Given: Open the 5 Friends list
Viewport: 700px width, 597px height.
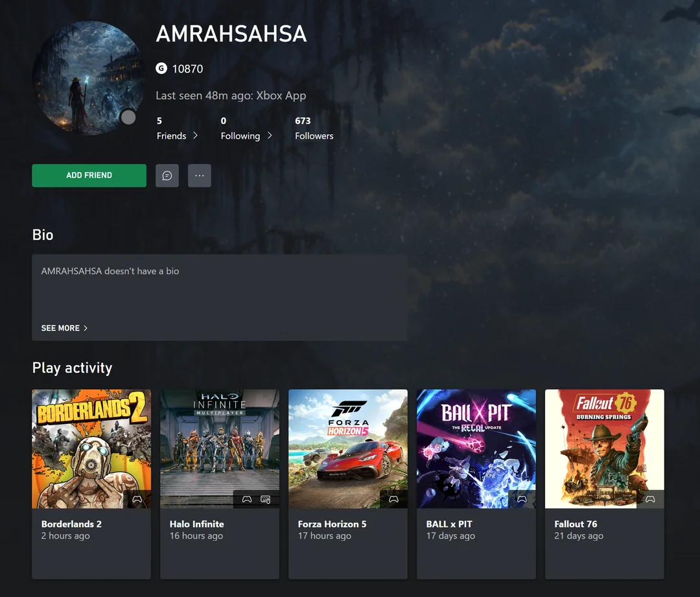Looking at the screenshot, I should coord(170,128).
